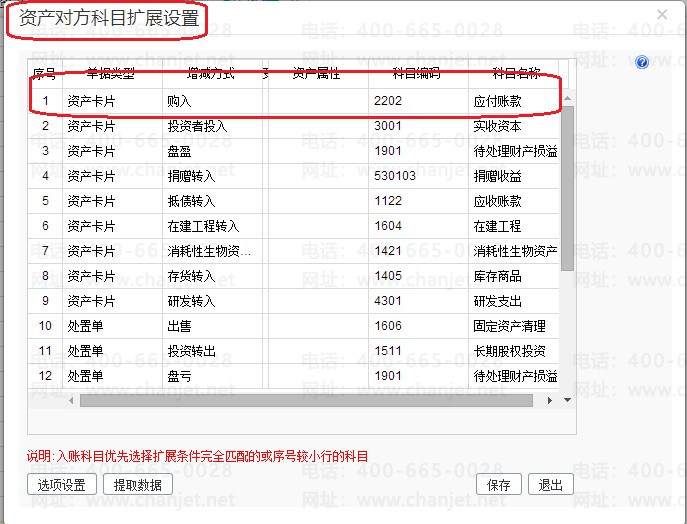Select the 增减方式 column header

(212, 74)
